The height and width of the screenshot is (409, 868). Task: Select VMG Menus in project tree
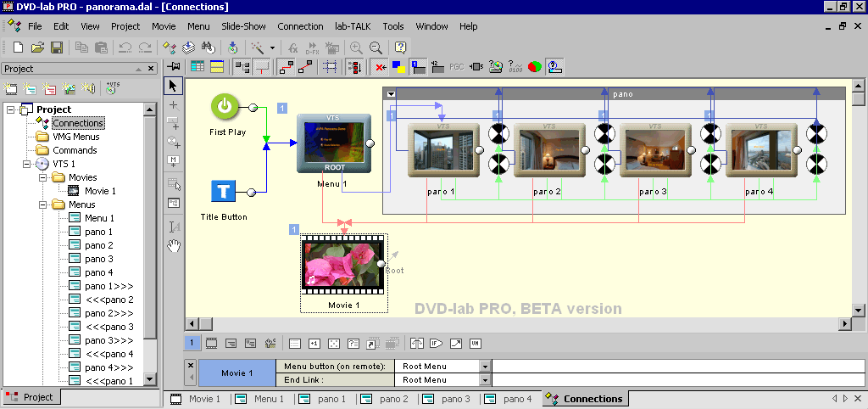click(x=75, y=137)
